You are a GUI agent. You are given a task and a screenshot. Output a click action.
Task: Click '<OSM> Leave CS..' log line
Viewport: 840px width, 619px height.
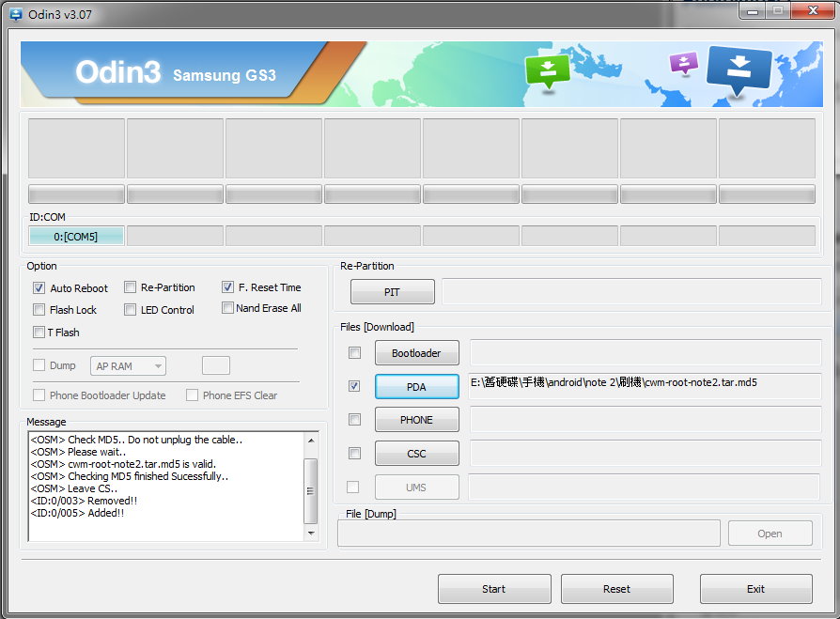click(74, 488)
